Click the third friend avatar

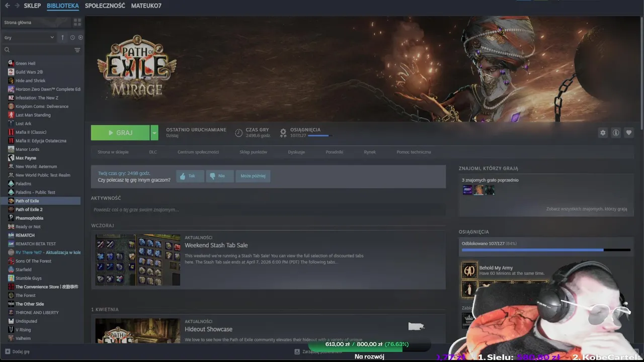(490, 190)
